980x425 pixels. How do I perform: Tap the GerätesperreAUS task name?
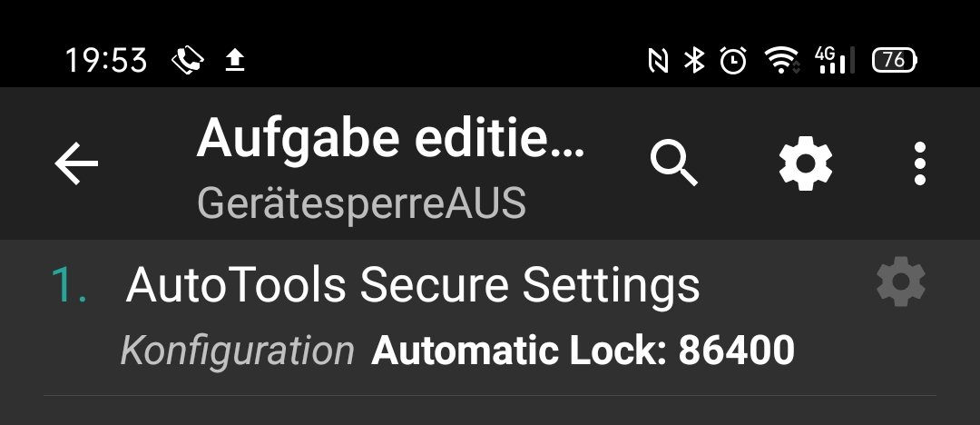click(x=361, y=203)
